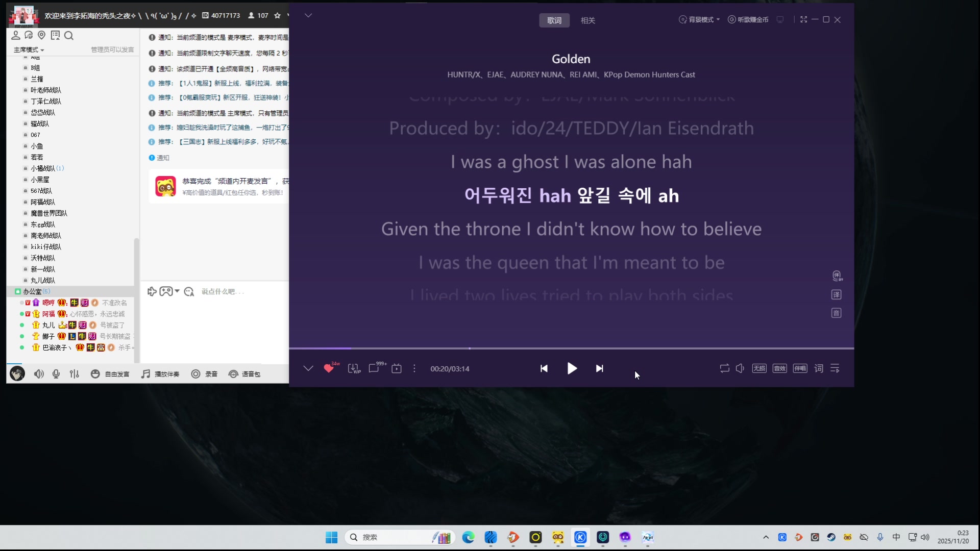Toggle the loop playback mode

724,368
